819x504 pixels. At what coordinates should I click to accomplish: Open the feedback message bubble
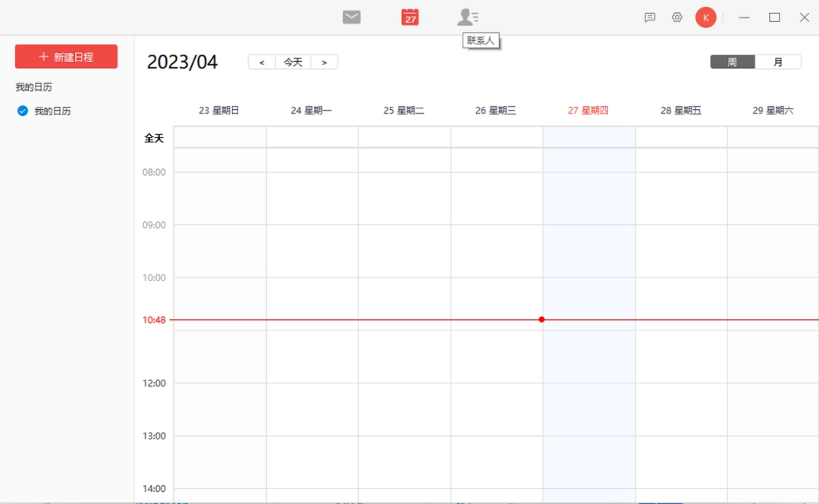tap(649, 17)
